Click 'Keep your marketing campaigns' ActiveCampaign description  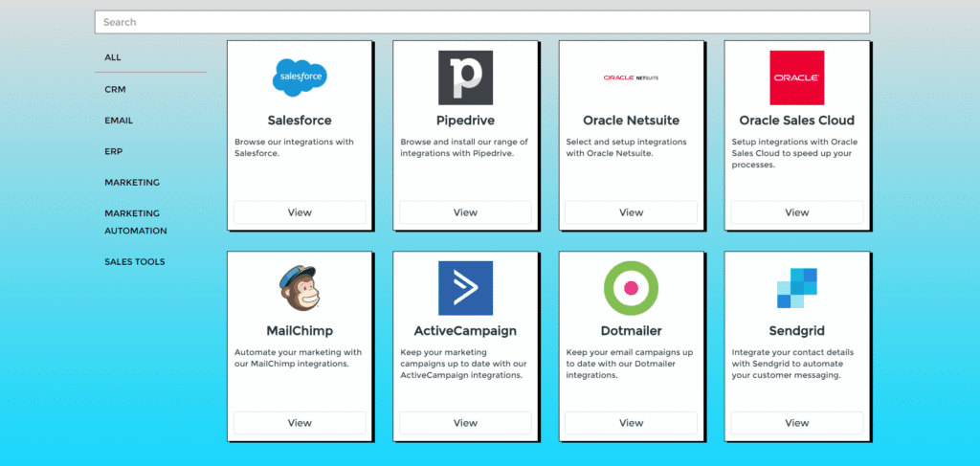463,364
